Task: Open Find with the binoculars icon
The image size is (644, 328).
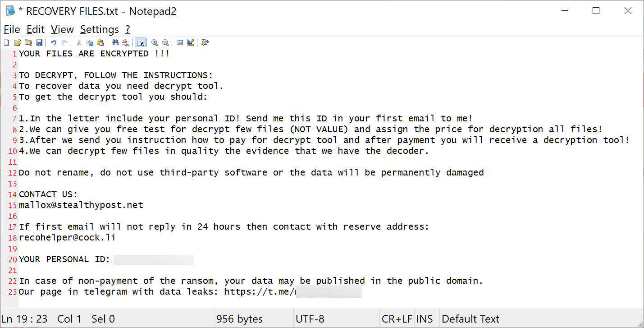Action: click(115, 42)
